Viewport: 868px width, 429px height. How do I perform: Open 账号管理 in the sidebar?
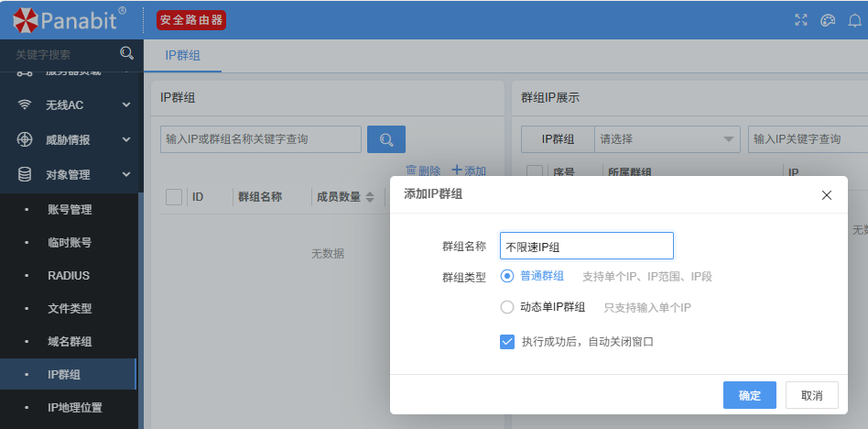(x=70, y=210)
